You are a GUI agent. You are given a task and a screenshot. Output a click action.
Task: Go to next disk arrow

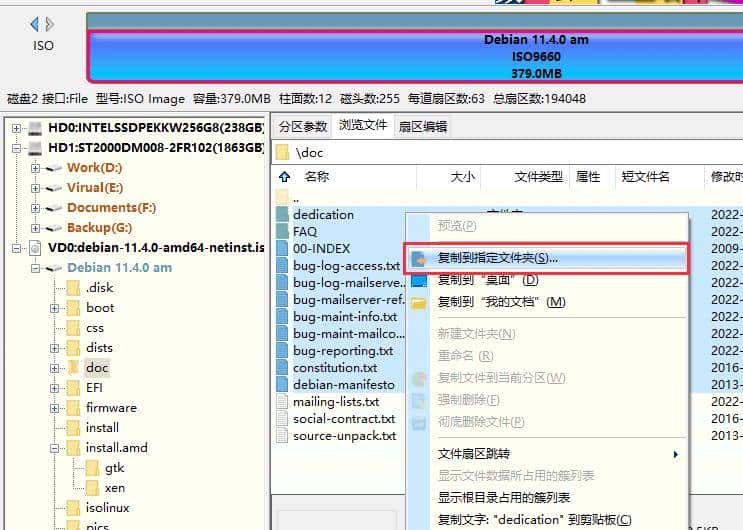tap(49, 24)
